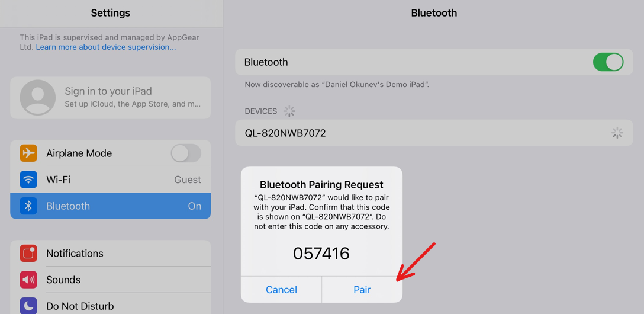The image size is (644, 314).
Task: Open the Sounds settings row
Action: (x=111, y=280)
